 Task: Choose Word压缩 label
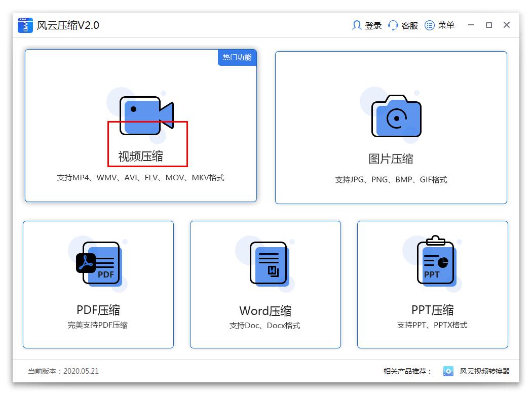(265, 310)
